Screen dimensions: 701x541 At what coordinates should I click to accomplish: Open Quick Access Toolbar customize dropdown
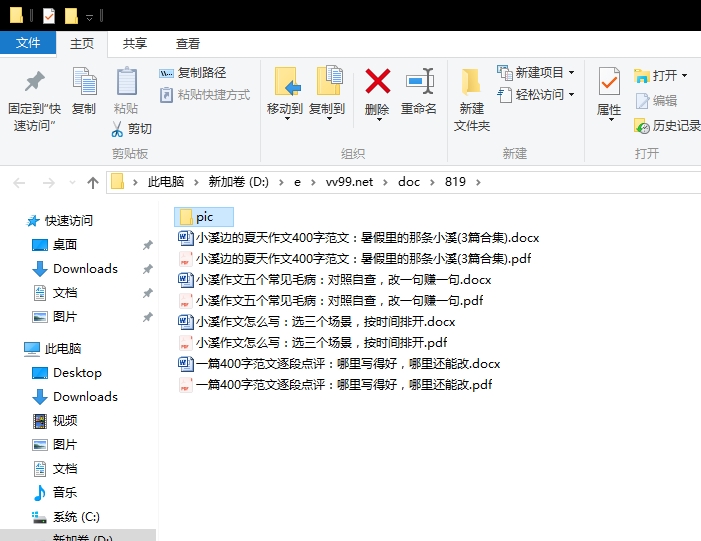click(89, 17)
